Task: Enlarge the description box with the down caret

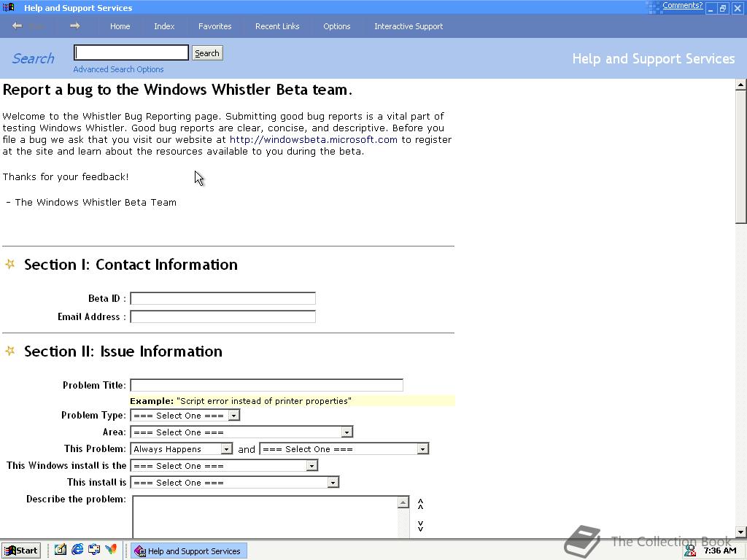Action: [x=421, y=526]
